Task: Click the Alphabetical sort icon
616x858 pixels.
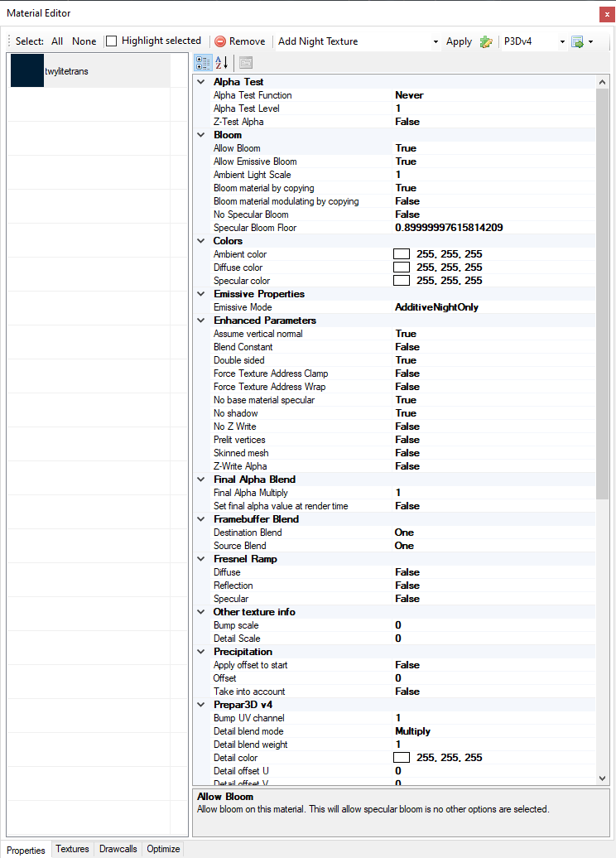Action: tap(222, 63)
